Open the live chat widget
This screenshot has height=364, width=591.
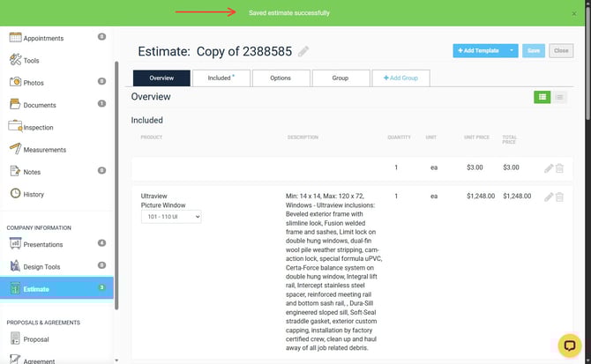click(x=570, y=345)
